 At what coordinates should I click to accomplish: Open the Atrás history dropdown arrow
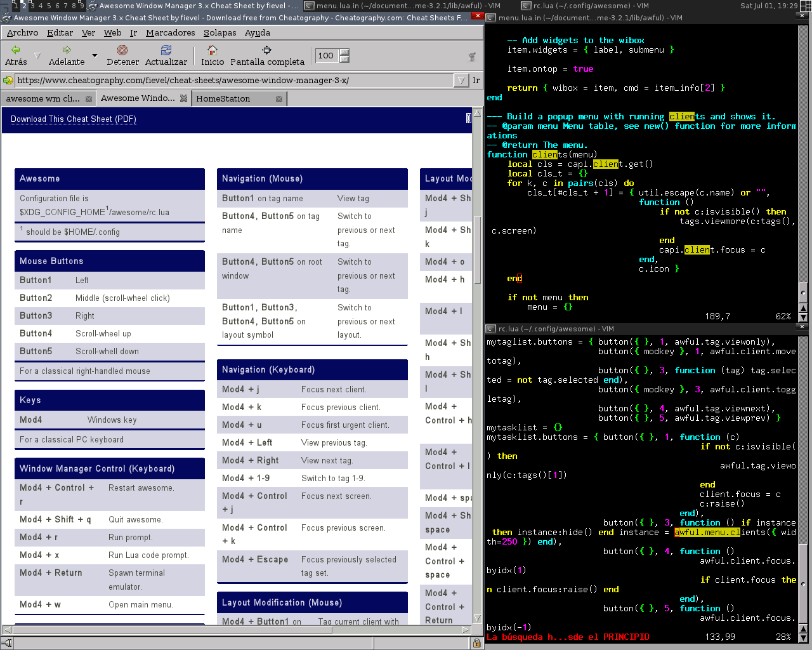37,56
